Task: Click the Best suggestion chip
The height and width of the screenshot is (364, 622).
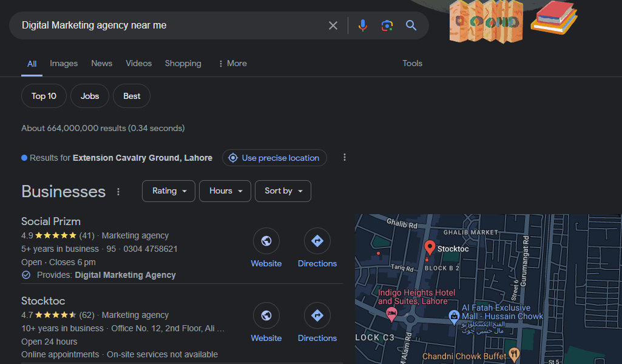Action: [x=132, y=96]
